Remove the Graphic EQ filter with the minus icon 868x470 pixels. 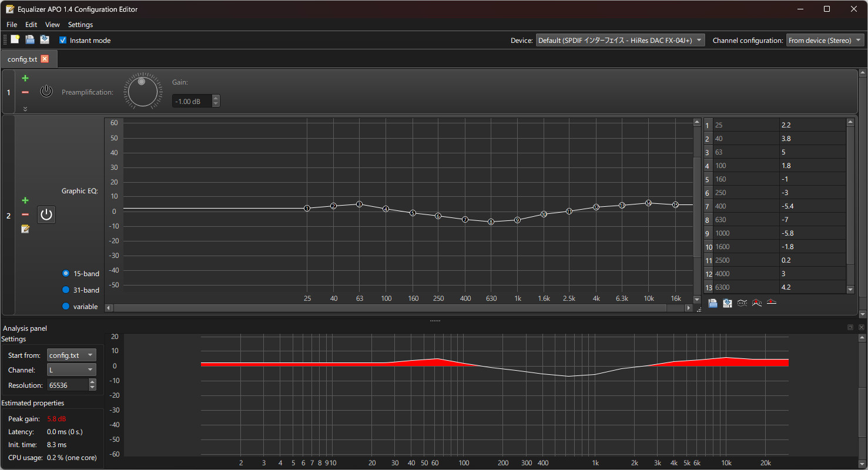(25, 214)
